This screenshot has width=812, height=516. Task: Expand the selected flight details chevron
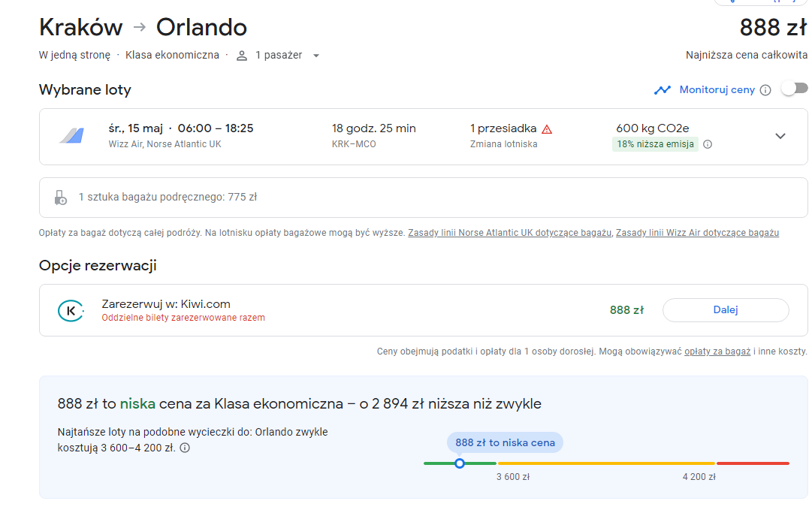coord(780,136)
